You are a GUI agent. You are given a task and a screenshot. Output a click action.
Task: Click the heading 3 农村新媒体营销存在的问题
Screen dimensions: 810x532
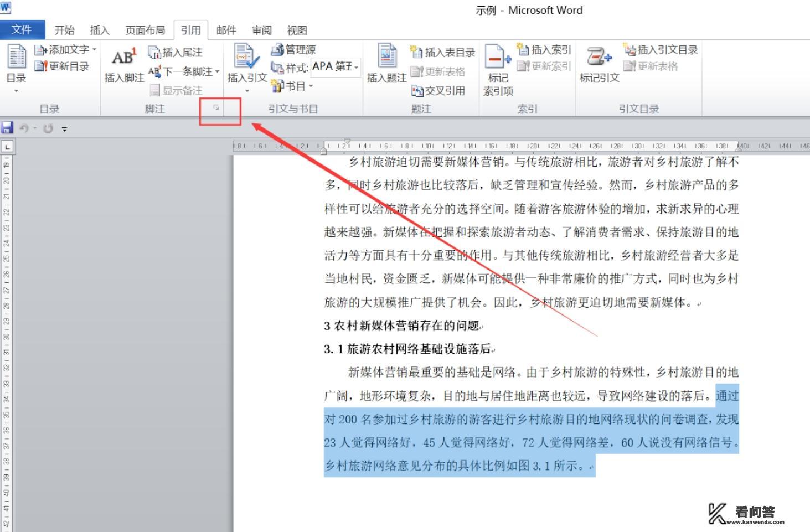point(401,326)
